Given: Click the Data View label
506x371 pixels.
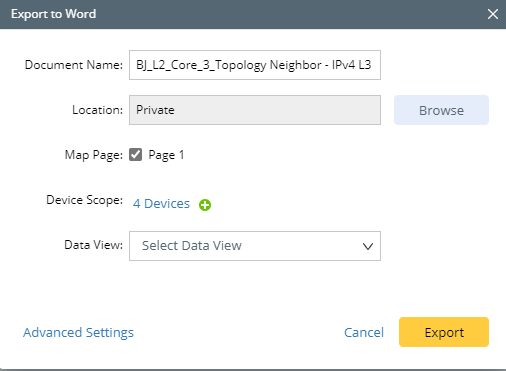Looking at the screenshot, I should coord(94,245).
